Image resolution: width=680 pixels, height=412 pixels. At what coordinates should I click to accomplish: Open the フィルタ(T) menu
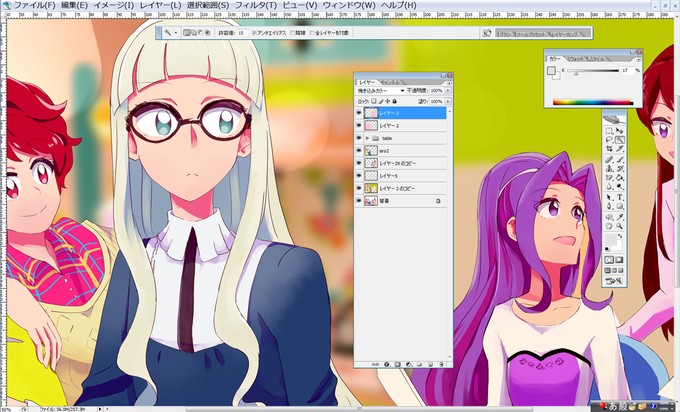coord(255,6)
